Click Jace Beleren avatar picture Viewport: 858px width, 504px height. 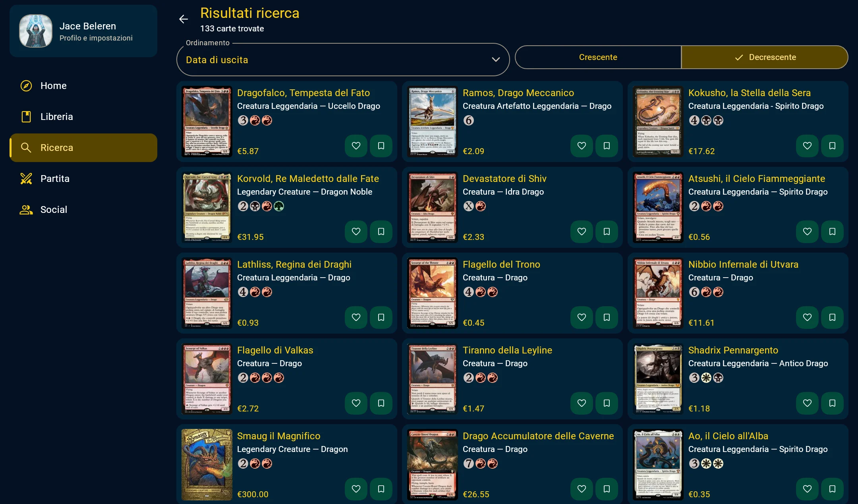tap(36, 31)
